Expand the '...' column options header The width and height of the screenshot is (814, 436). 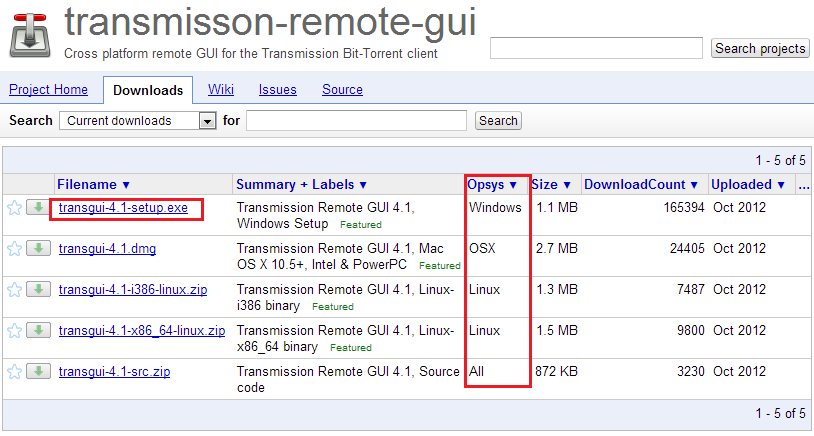[x=803, y=184]
